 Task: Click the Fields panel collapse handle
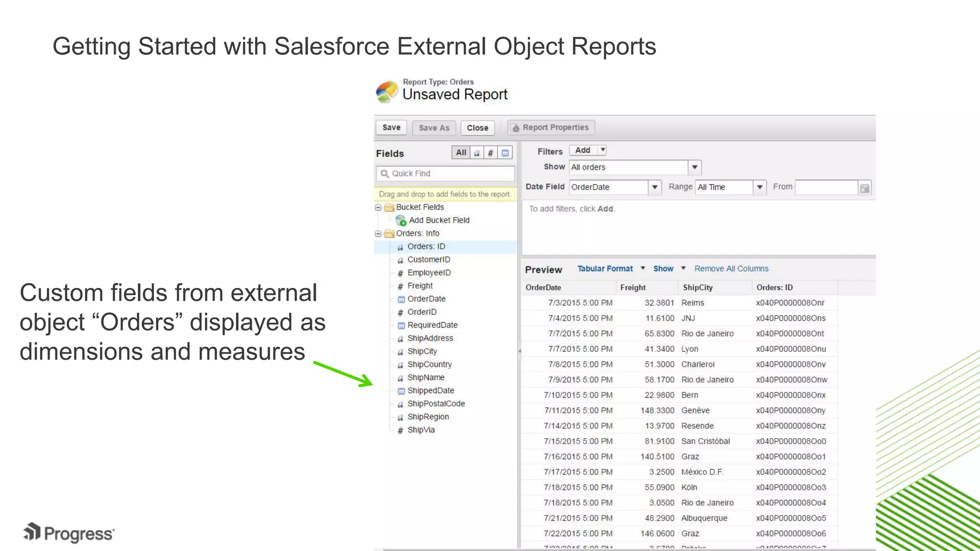tap(519, 351)
